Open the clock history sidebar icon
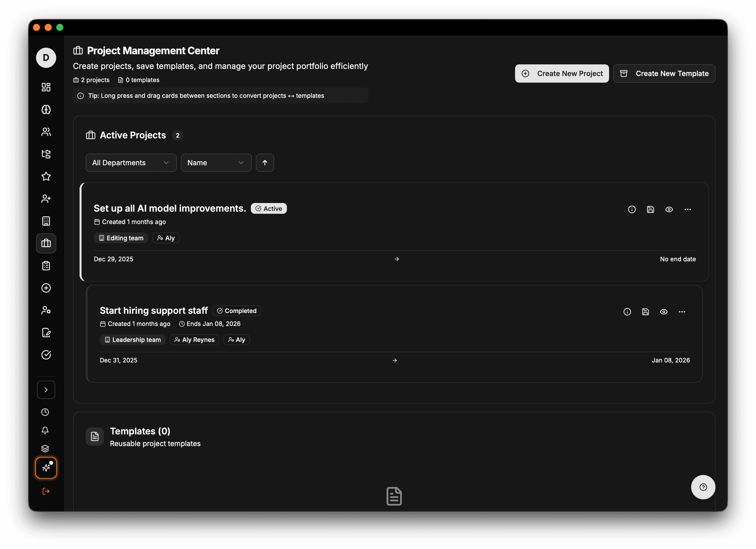Viewport: 756px width, 549px height. (45, 412)
